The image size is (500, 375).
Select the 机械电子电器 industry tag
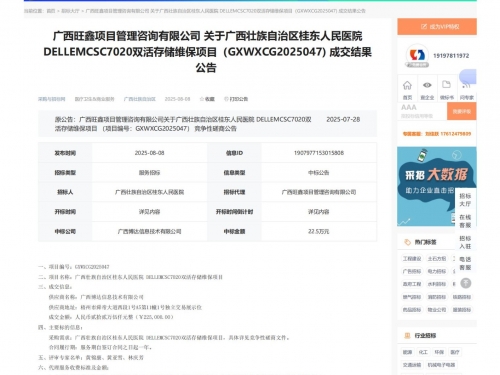(441, 365)
